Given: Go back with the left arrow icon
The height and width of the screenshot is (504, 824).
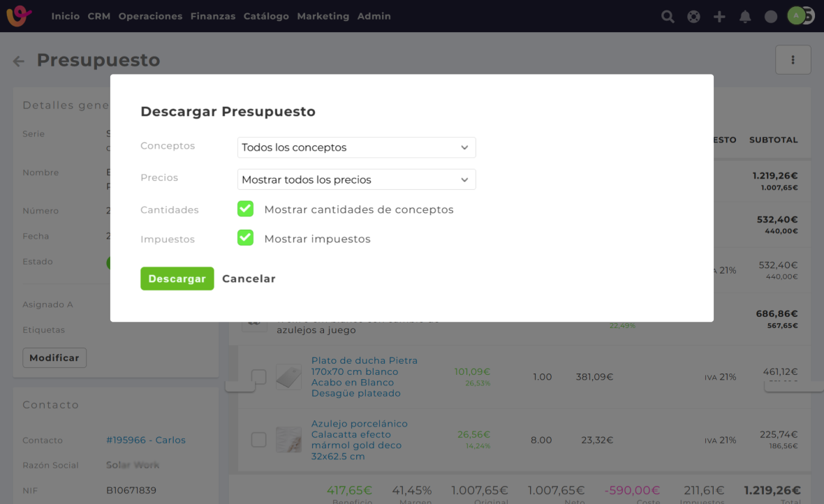Looking at the screenshot, I should click(x=19, y=61).
